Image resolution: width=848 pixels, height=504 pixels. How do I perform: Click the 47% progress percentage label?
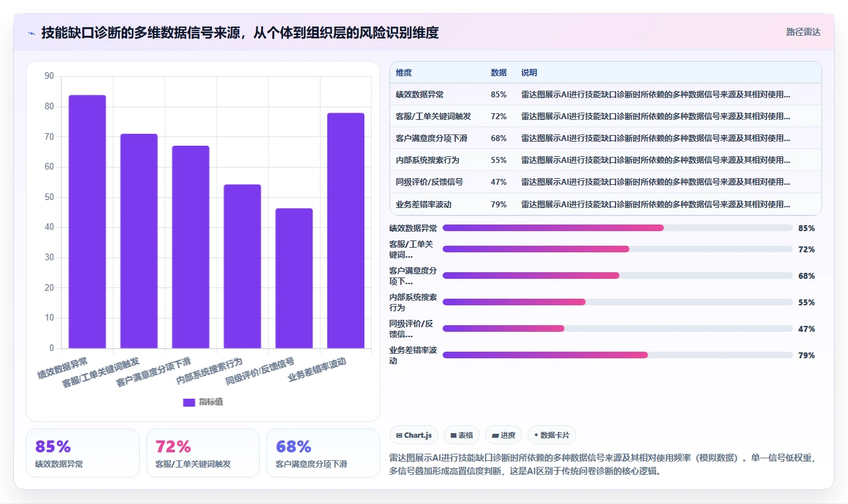[806, 328]
